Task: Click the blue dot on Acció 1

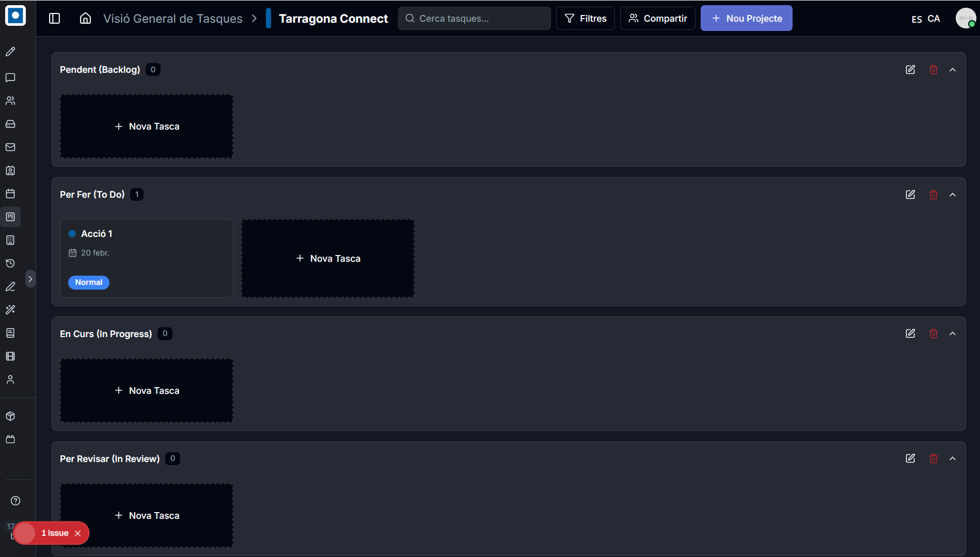Action: (x=72, y=234)
